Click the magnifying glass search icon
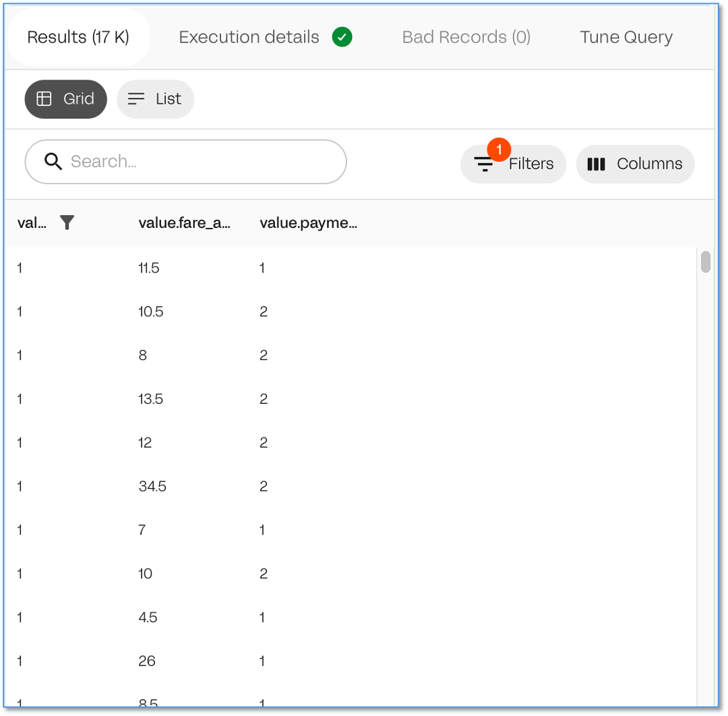Image resolution: width=728 pixels, height=716 pixels. click(x=53, y=162)
